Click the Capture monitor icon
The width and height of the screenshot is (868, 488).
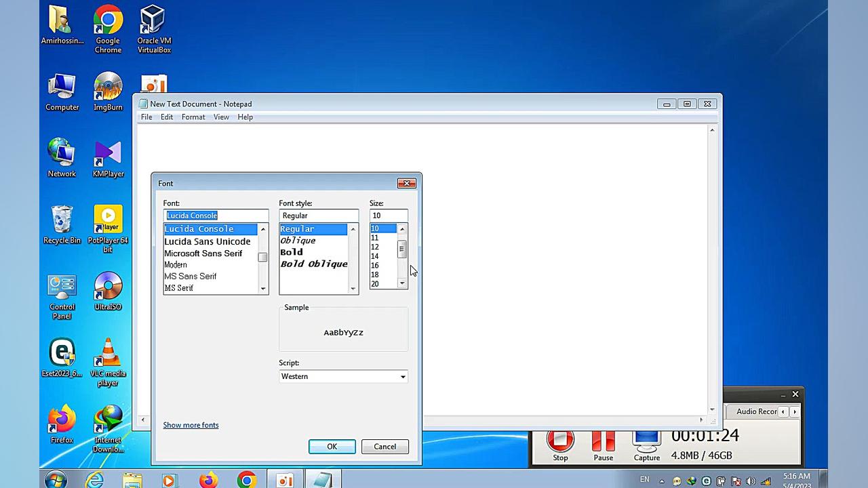click(646, 442)
